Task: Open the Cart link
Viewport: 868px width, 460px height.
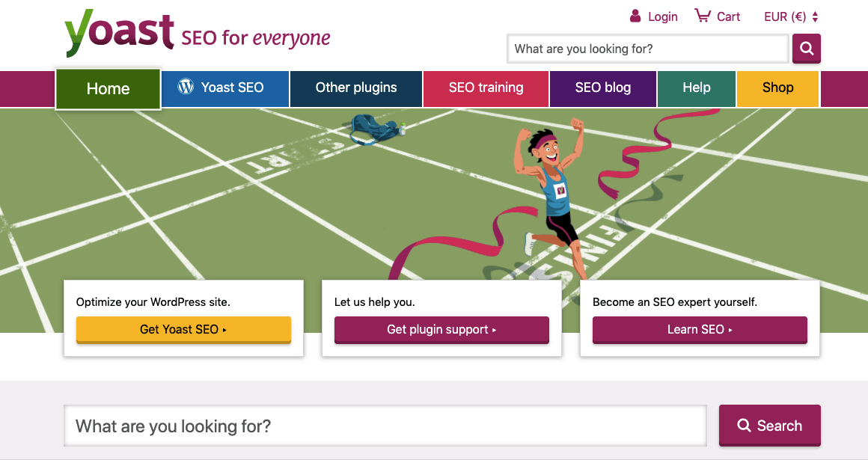Action: coord(728,16)
